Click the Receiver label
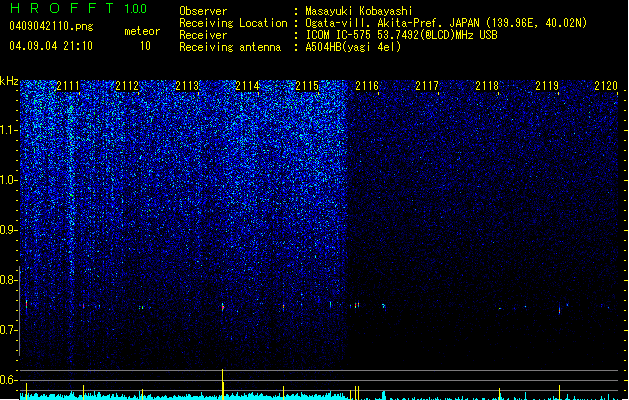This screenshot has height=400, width=629. (203, 35)
